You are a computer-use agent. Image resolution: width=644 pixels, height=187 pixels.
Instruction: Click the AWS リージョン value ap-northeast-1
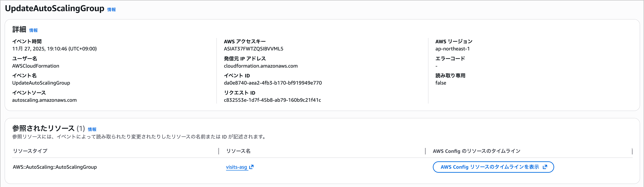[452, 49]
